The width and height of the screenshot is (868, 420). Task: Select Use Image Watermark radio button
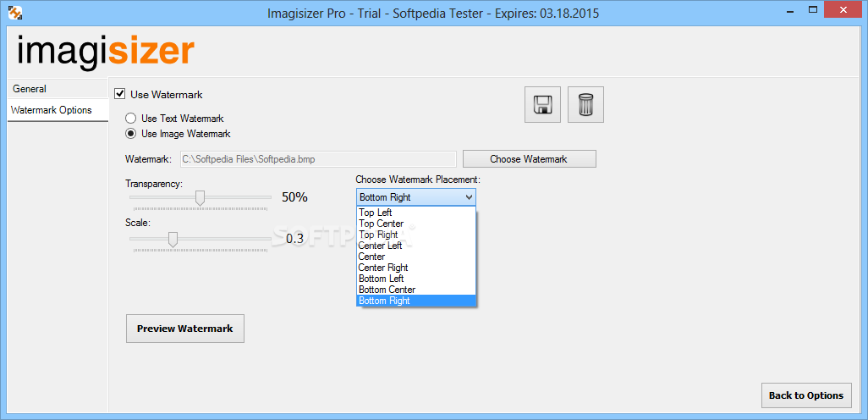[x=130, y=134]
